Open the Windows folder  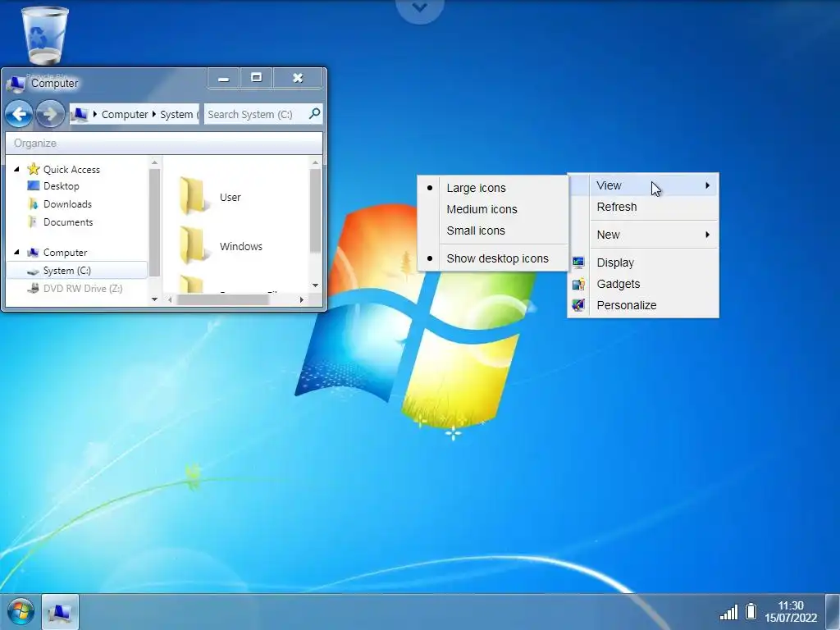[x=221, y=246]
